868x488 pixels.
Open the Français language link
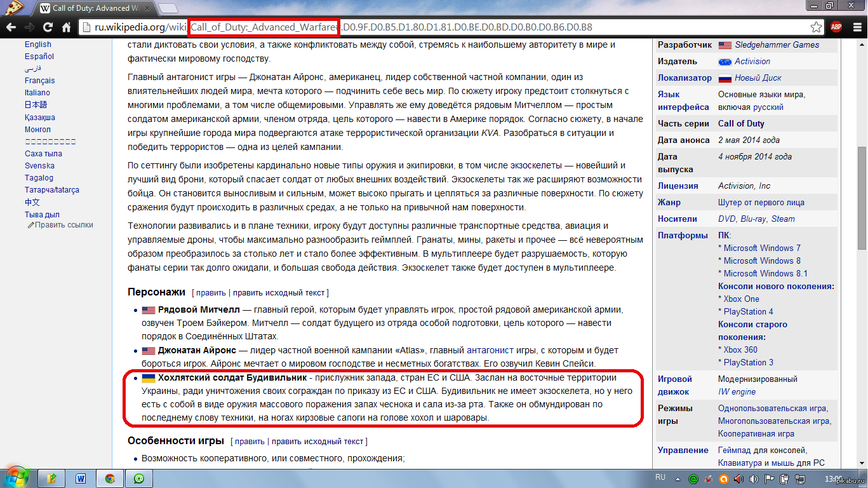pos(40,81)
